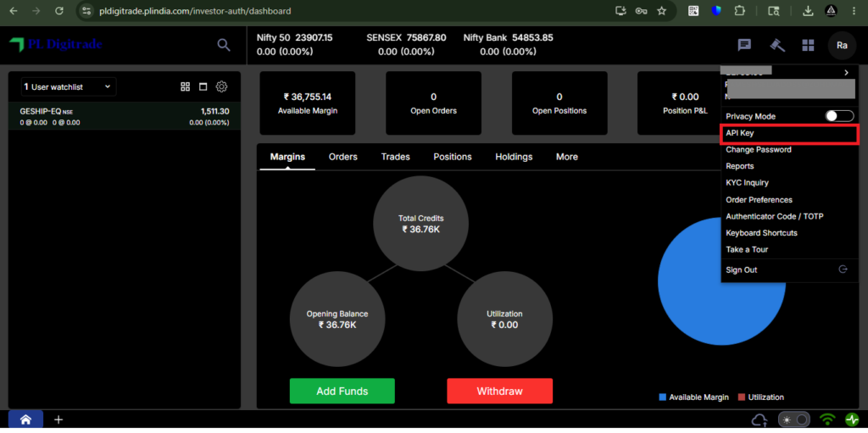Click the green wifi connection icon

coord(827,419)
